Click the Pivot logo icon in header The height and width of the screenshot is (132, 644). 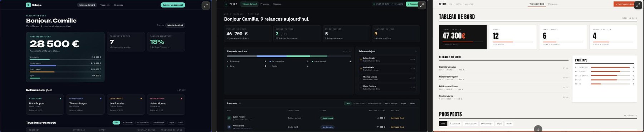pyautogui.click(x=226, y=4)
